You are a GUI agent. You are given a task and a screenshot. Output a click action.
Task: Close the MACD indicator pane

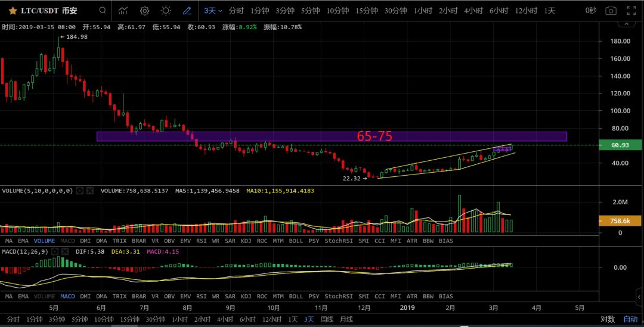pos(65,251)
